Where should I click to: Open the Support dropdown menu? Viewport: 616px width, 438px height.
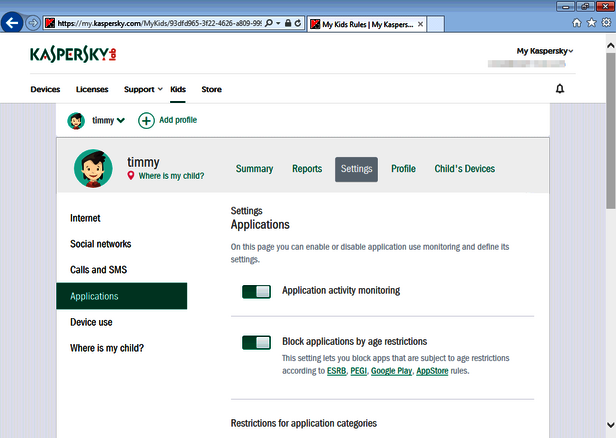pos(143,89)
